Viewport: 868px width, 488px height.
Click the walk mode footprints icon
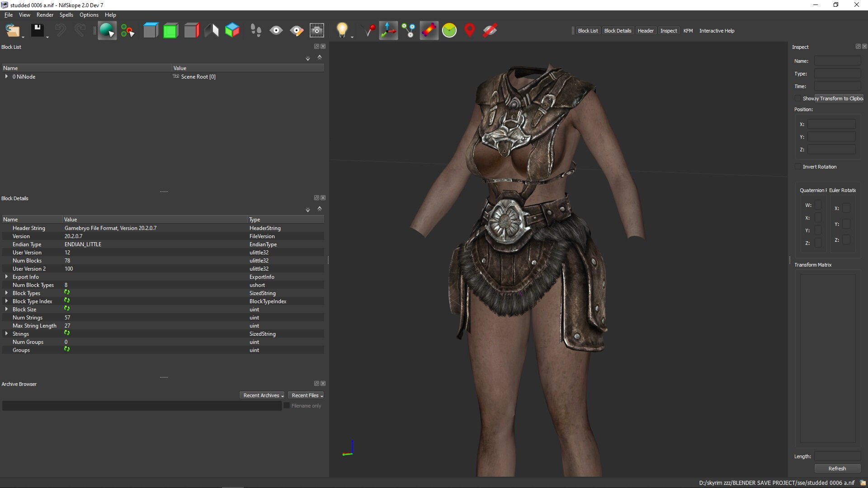[256, 31]
